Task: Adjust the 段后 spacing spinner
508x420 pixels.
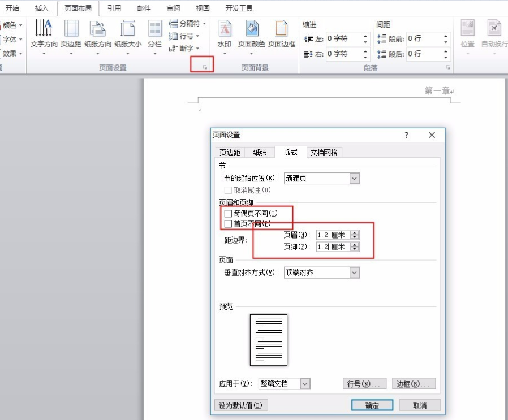Action: pyautogui.click(x=446, y=54)
